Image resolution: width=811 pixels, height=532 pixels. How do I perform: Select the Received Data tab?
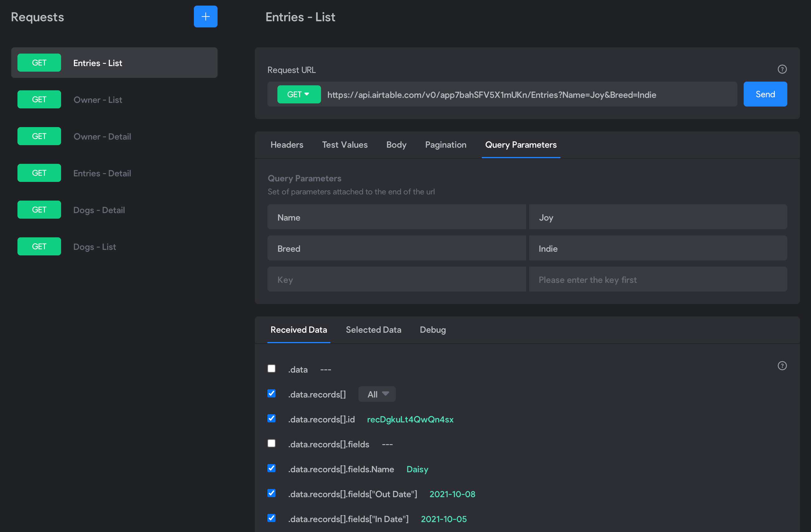[299, 330]
